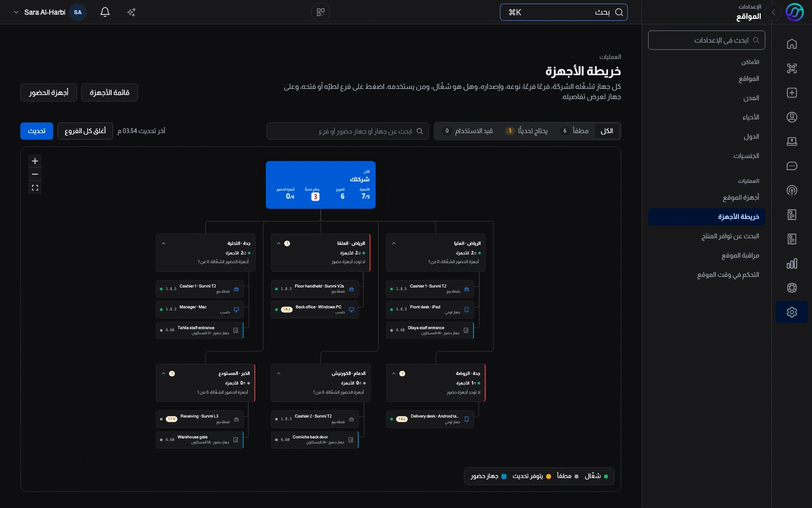Click the warning badge on جدة · الروضة branch

tap(402, 373)
